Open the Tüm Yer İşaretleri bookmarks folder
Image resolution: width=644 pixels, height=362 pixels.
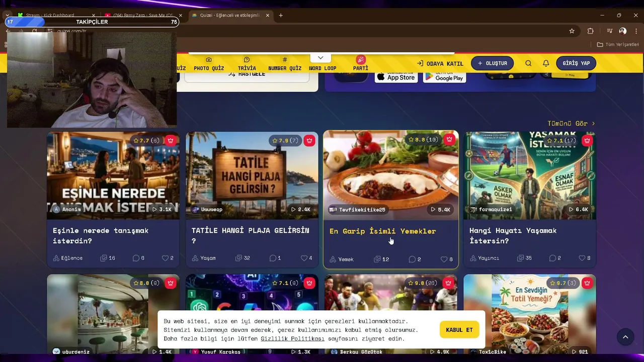tap(618, 44)
